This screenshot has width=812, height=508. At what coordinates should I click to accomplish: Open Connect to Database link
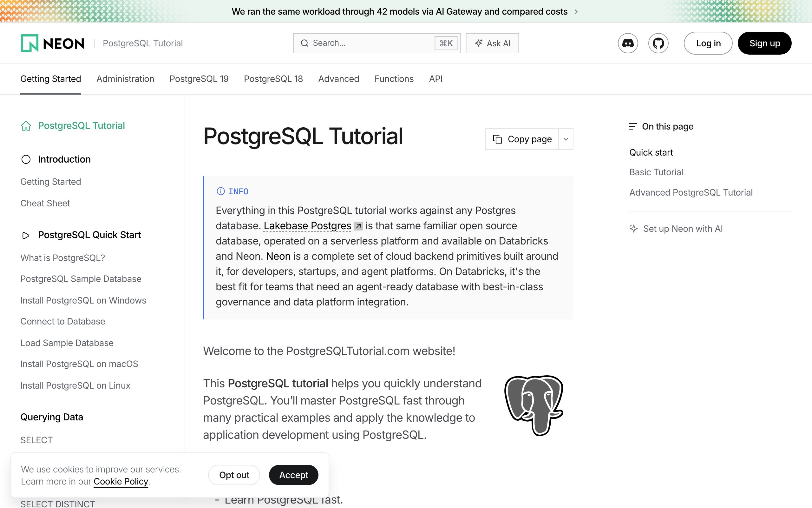[x=63, y=321]
